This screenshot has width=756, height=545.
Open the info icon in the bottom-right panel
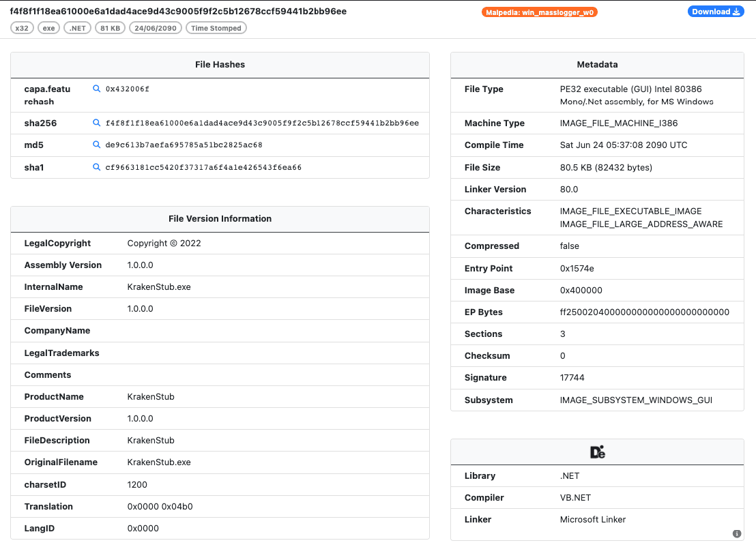pyautogui.click(x=737, y=533)
